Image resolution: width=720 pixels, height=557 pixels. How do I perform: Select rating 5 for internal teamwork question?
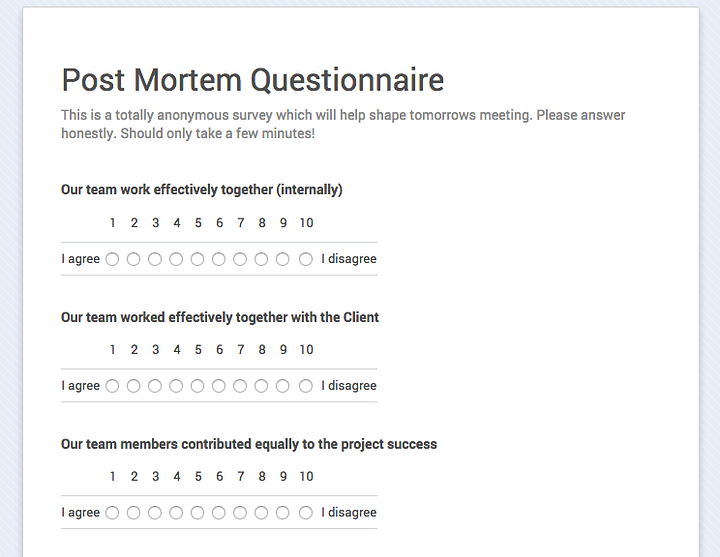coord(197,259)
